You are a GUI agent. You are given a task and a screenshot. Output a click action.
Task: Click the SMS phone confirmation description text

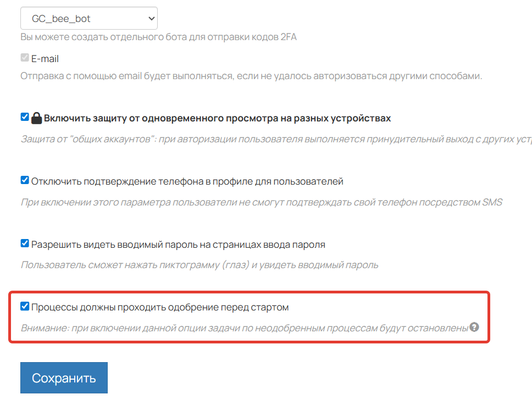pyautogui.click(x=261, y=202)
